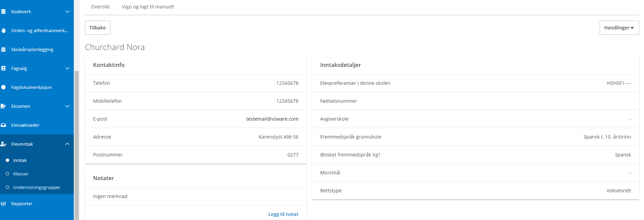Open the Undervisningsgrupper submenu item
Image resolution: width=644 pixels, height=220 pixels.
coord(37,187)
